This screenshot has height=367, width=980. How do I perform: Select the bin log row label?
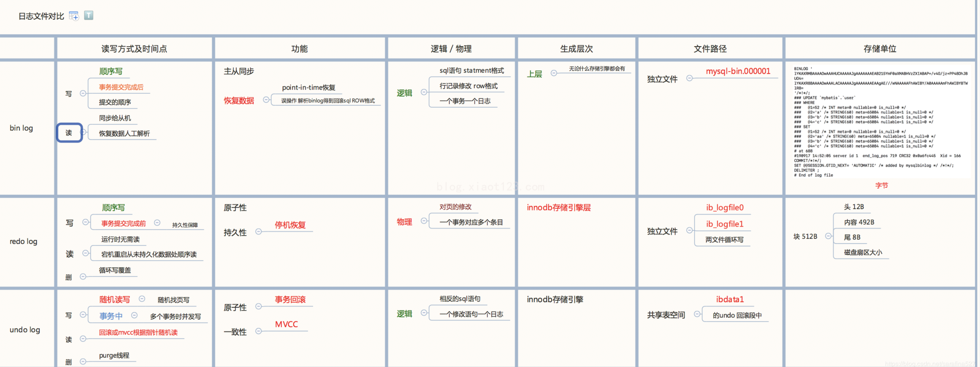[21, 128]
